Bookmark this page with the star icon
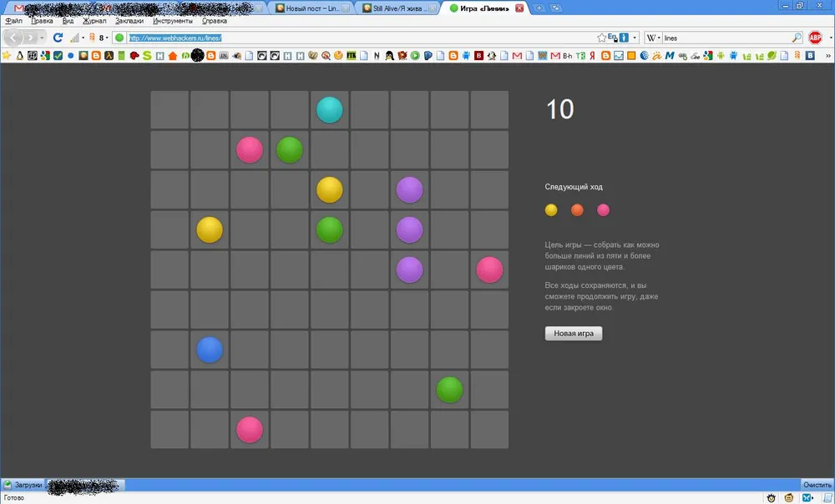The image size is (835, 504). click(x=601, y=38)
